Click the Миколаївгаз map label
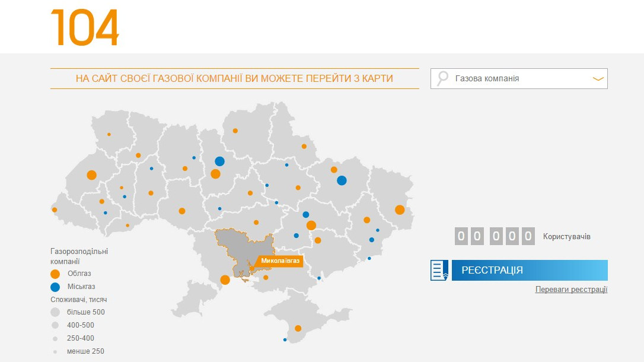Screen dimensions: 644x362 pos(280,261)
